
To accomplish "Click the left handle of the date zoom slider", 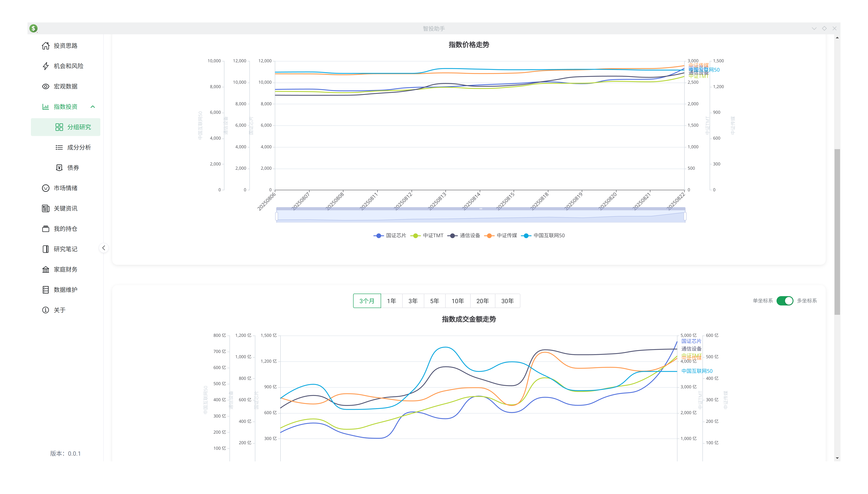I will (277, 216).
